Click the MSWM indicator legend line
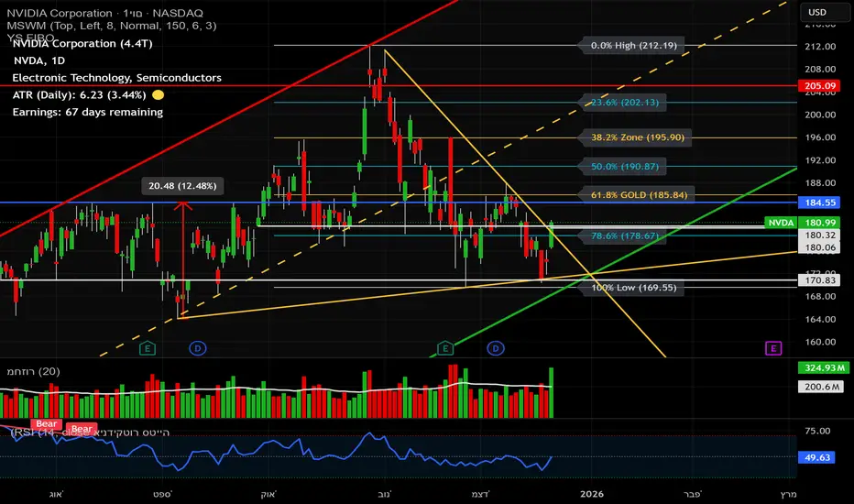Screen dimensions: 854x504 [112, 25]
